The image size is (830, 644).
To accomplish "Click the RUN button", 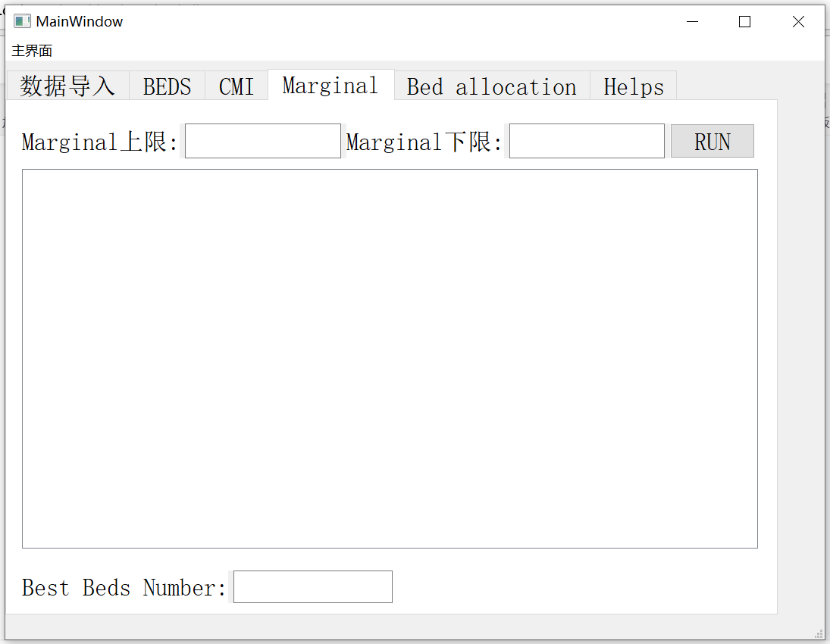I will coord(712,140).
